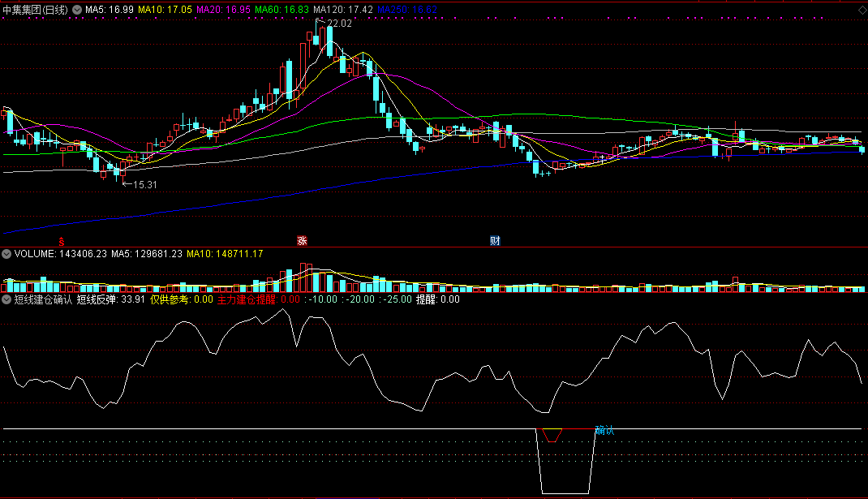Click the :-25.00 reference value
Viewport: 868px width, 499px height.
click(x=395, y=299)
